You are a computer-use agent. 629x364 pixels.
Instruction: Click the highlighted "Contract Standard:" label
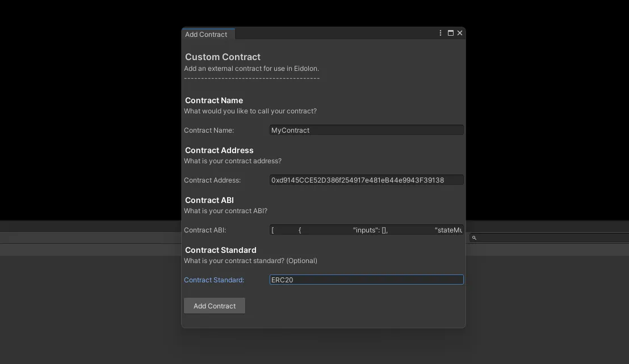(x=214, y=280)
